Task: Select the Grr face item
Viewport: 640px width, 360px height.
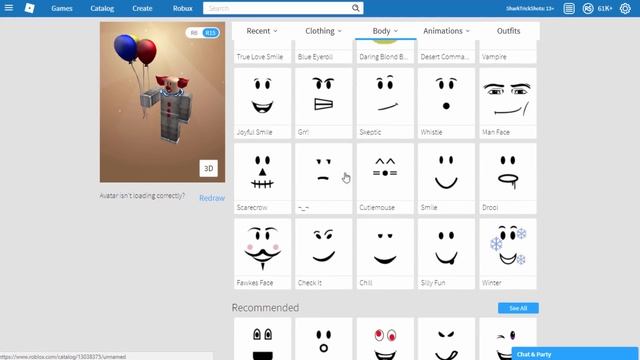Action: [x=324, y=103]
